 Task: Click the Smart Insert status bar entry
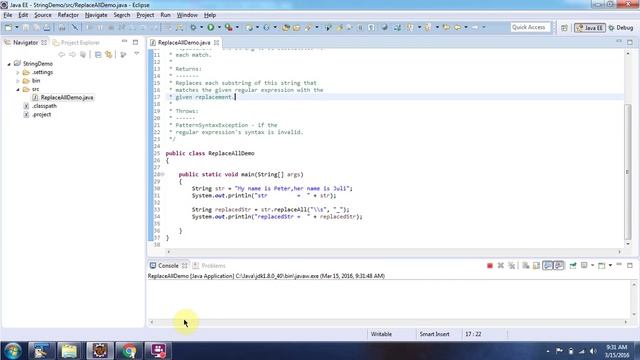coord(435,334)
